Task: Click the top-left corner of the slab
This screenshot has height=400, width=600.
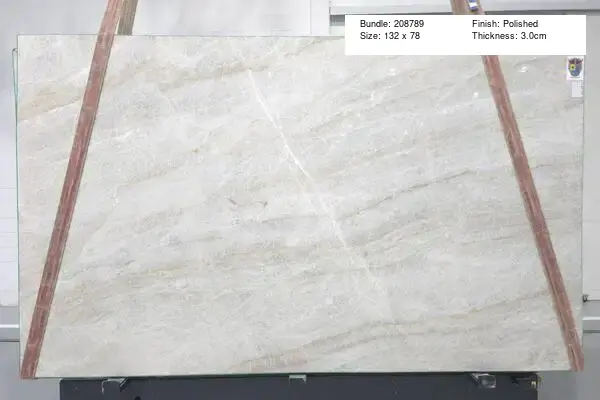Action: [x=20, y=40]
